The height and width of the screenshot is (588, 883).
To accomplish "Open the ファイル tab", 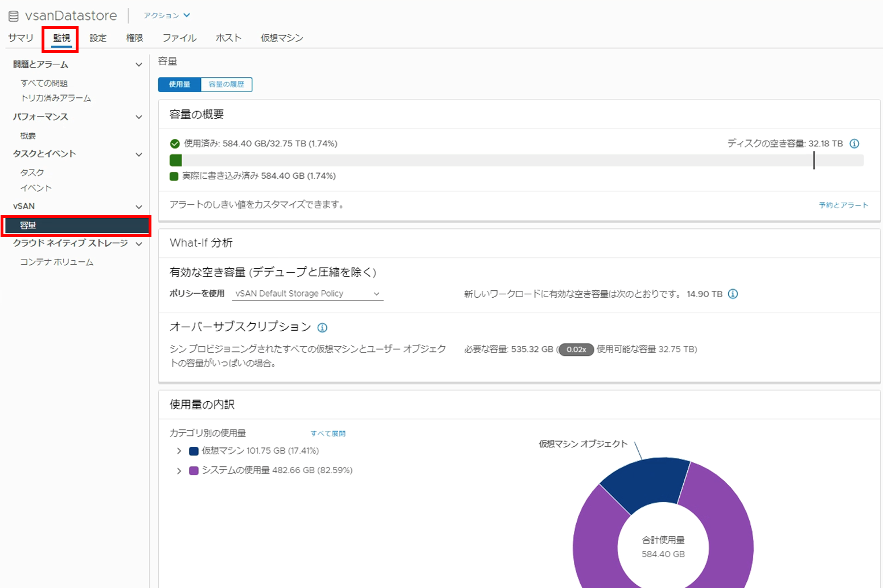I will 179,38.
